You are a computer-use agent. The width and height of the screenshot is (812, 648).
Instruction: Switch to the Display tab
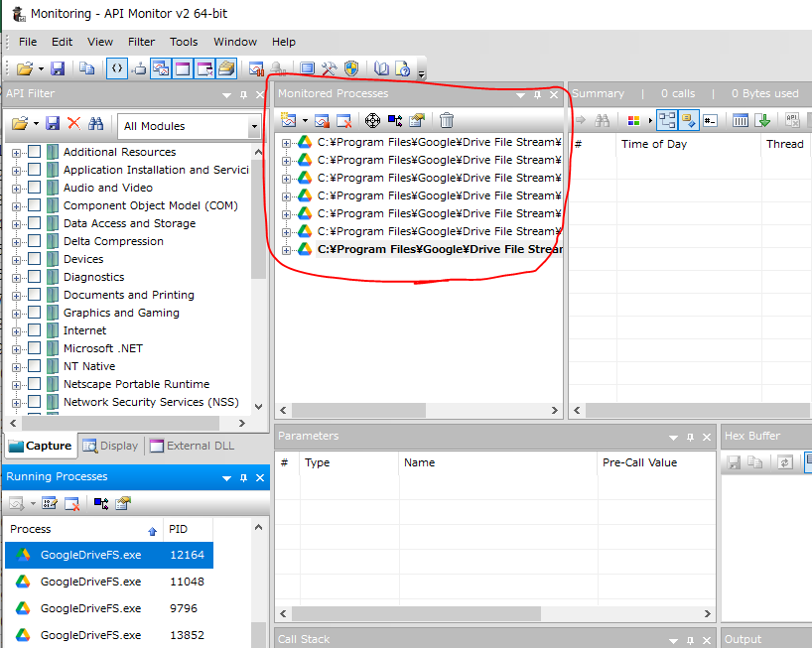(x=110, y=446)
